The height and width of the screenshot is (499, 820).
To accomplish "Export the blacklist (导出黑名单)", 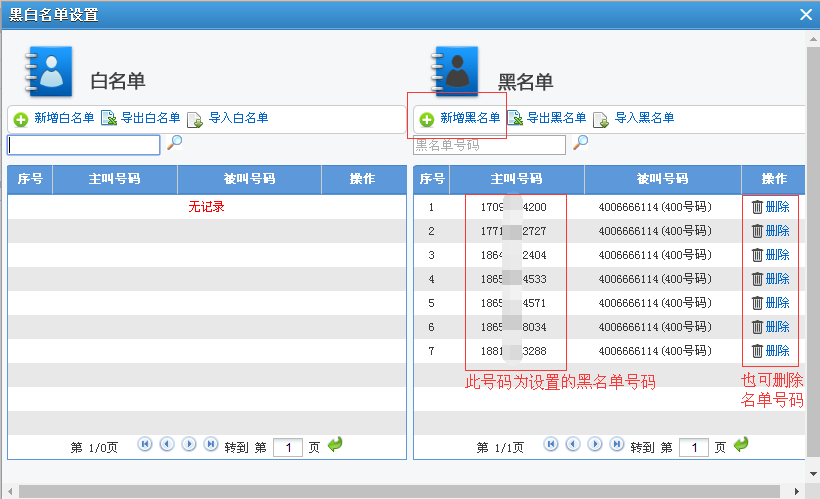I will [x=547, y=118].
